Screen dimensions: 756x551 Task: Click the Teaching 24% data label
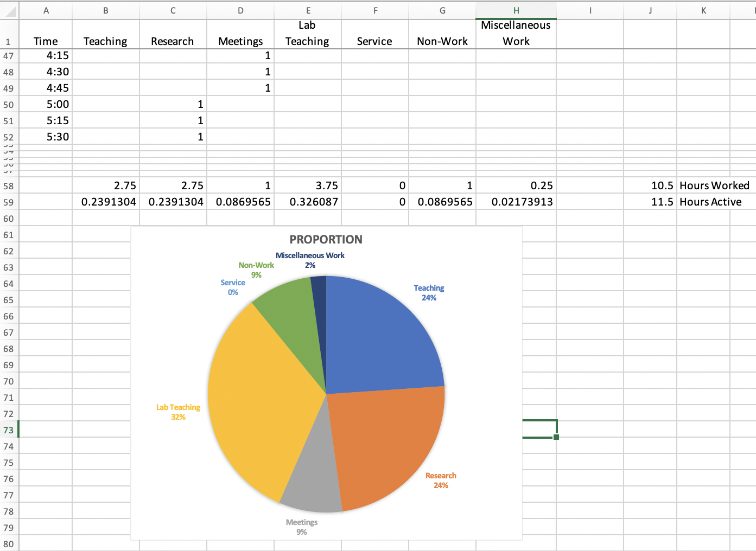point(429,293)
